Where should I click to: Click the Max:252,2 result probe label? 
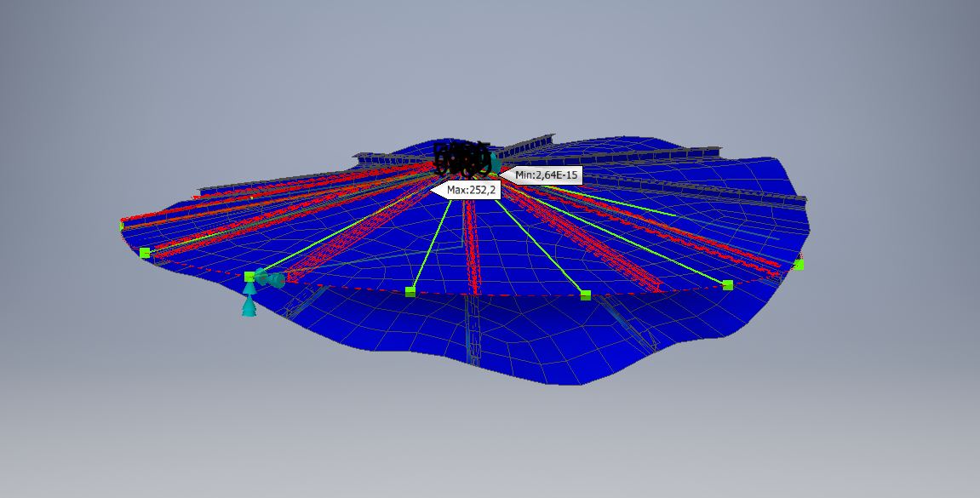[x=466, y=190]
